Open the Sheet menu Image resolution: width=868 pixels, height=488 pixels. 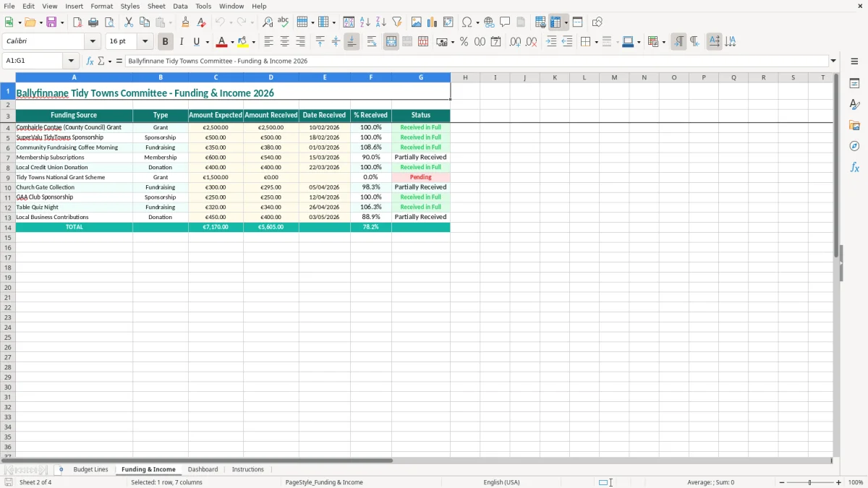coord(157,6)
